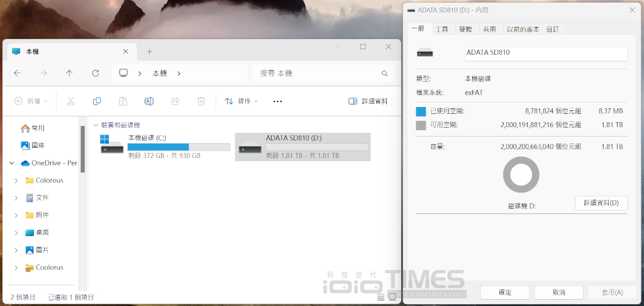This screenshot has width=644, height=306.
Task: Expand the Colorous folder in sidebar
Action: (x=16, y=181)
